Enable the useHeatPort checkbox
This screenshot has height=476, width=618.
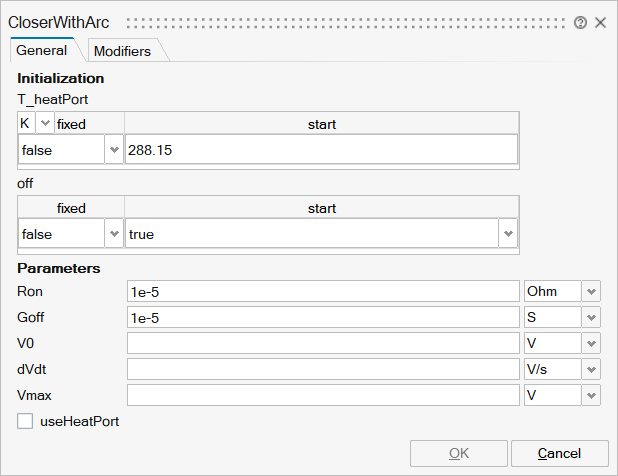(26, 422)
